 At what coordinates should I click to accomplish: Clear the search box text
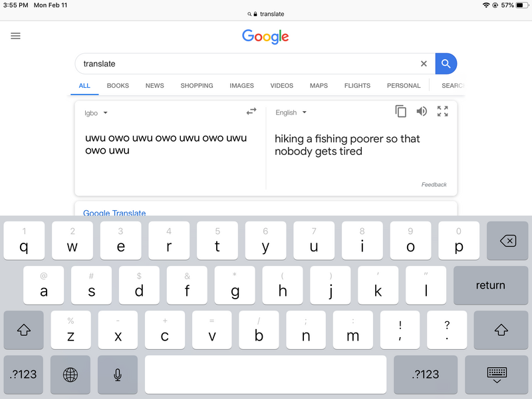pyautogui.click(x=424, y=63)
